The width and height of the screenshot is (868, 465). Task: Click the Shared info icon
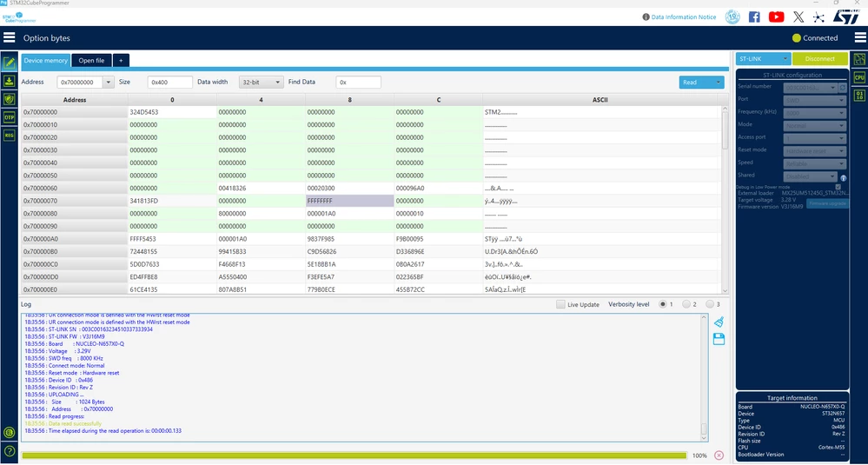pyautogui.click(x=843, y=178)
